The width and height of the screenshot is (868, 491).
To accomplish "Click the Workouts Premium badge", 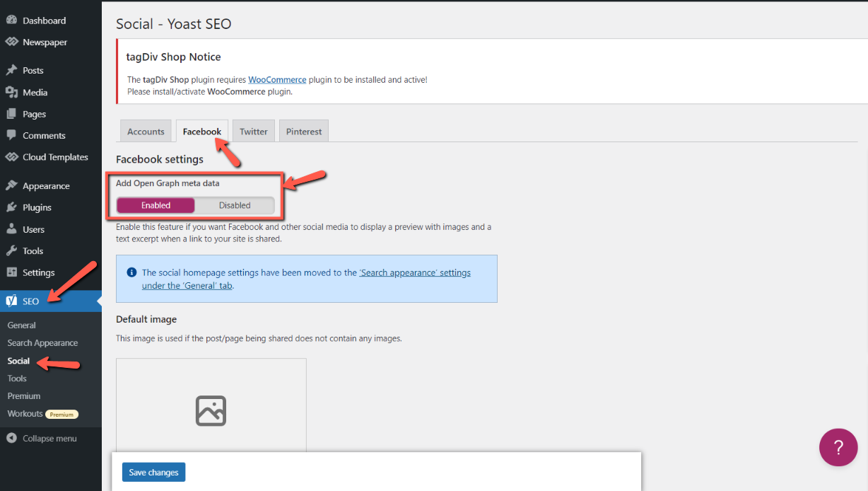I will coord(61,414).
